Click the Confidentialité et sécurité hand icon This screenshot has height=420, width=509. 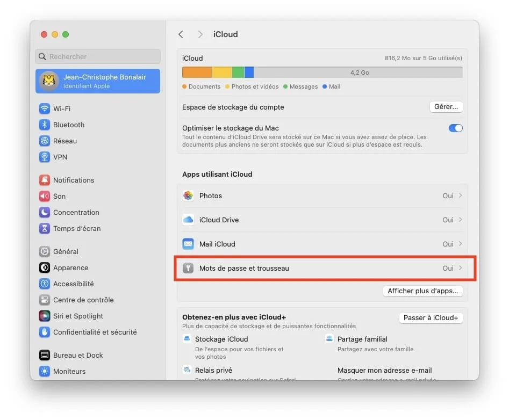coord(45,332)
